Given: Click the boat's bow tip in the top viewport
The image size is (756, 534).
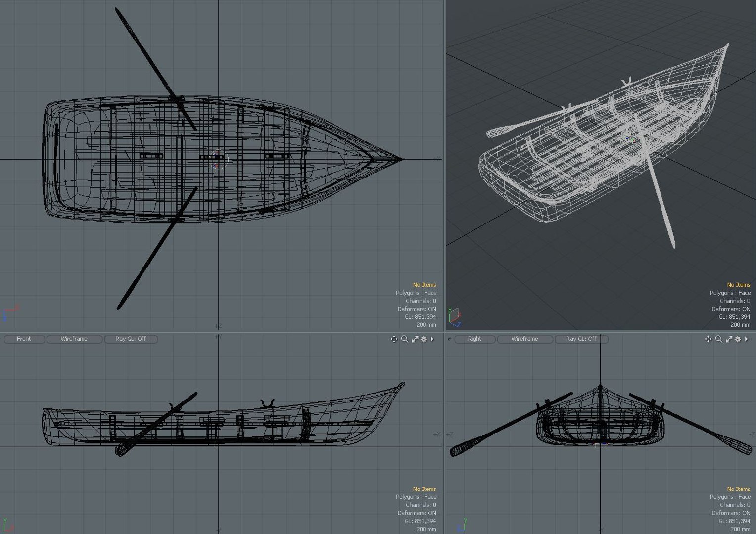Looking at the screenshot, I should [x=402, y=159].
